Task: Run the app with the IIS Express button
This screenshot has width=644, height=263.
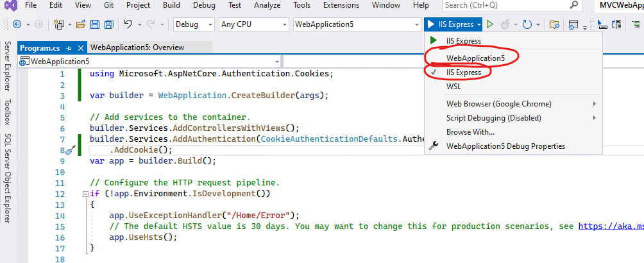Action: coord(450,24)
